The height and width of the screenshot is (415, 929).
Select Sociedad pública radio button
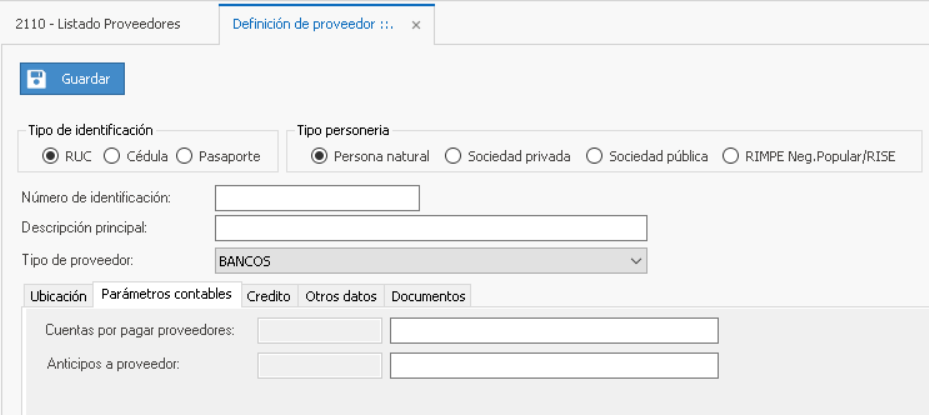pos(594,156)
